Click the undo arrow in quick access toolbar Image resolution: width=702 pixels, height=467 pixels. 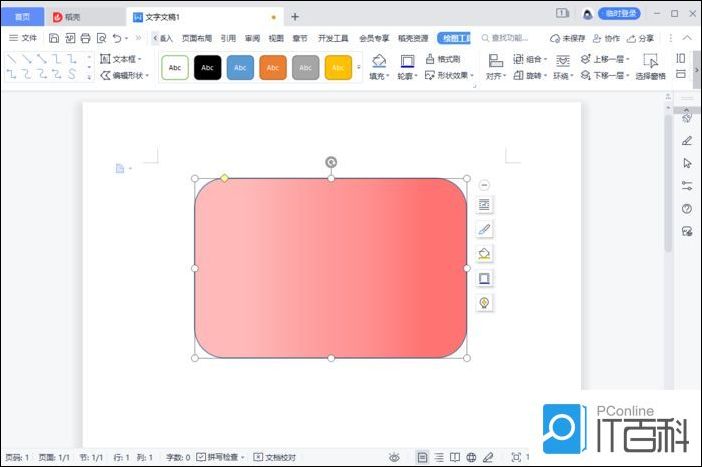[x=117, y=38]
